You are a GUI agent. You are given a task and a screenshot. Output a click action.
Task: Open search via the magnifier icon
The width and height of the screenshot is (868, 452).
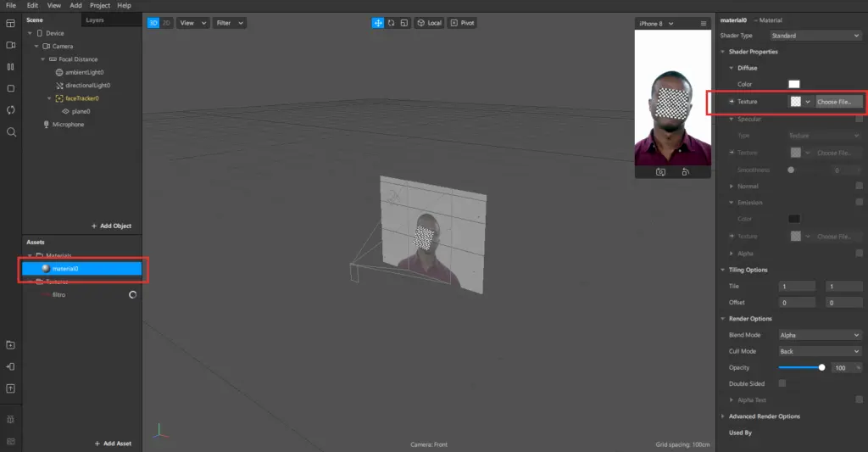pos(10,132)
